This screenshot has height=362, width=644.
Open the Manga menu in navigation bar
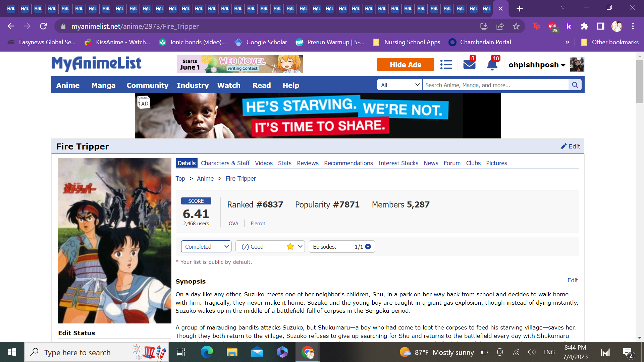click(x=103, y=85)
